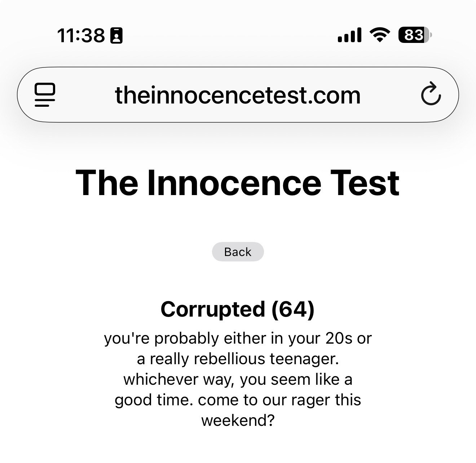Tap the battery indicator showing 83

click(x=414, y=35)
